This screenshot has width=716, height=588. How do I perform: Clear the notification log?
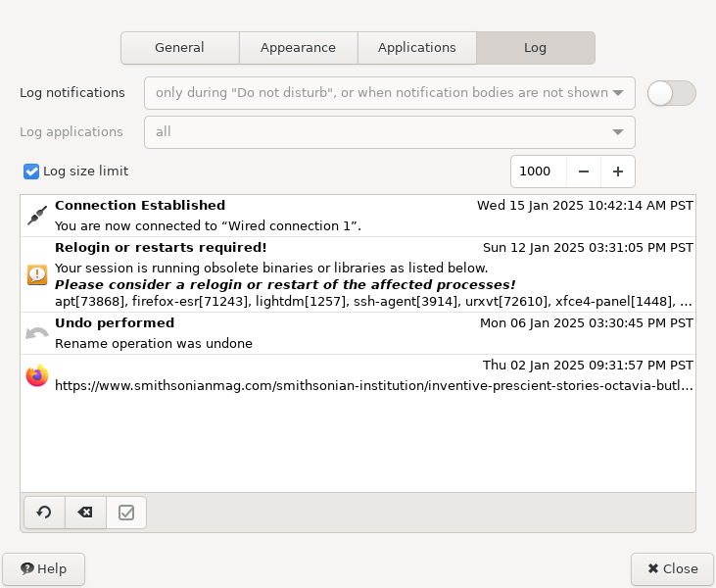pos(85,513)
